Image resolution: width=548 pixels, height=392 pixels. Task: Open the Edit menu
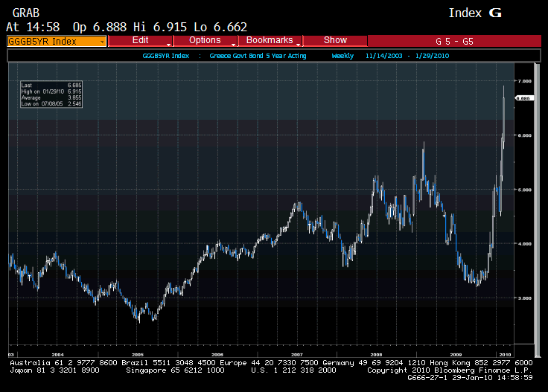(141, 40)
